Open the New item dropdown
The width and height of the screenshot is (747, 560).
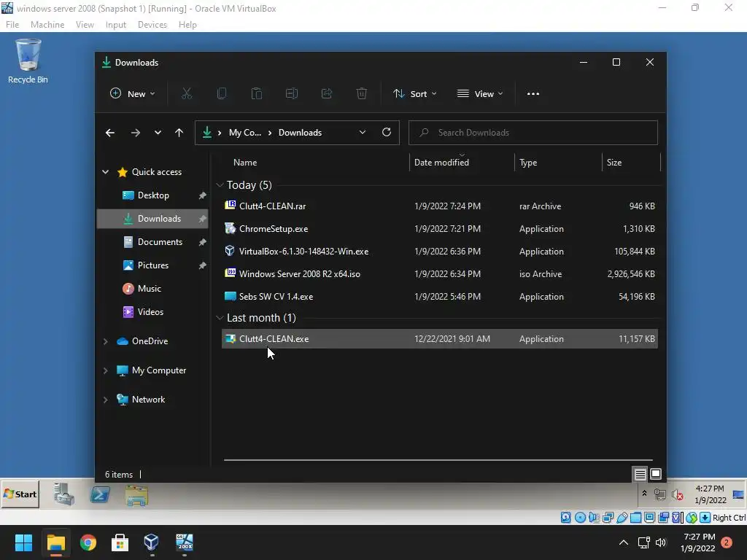(x=133, y=94)
